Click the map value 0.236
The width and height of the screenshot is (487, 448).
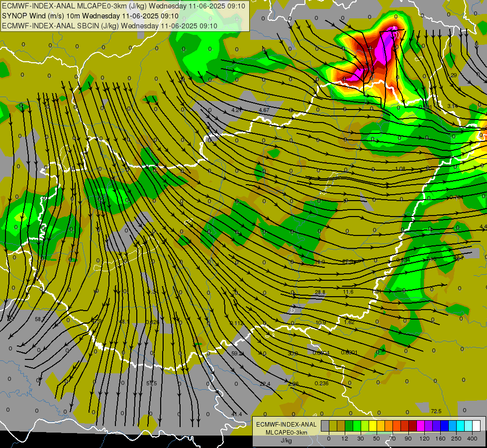(x=321, y=383)
